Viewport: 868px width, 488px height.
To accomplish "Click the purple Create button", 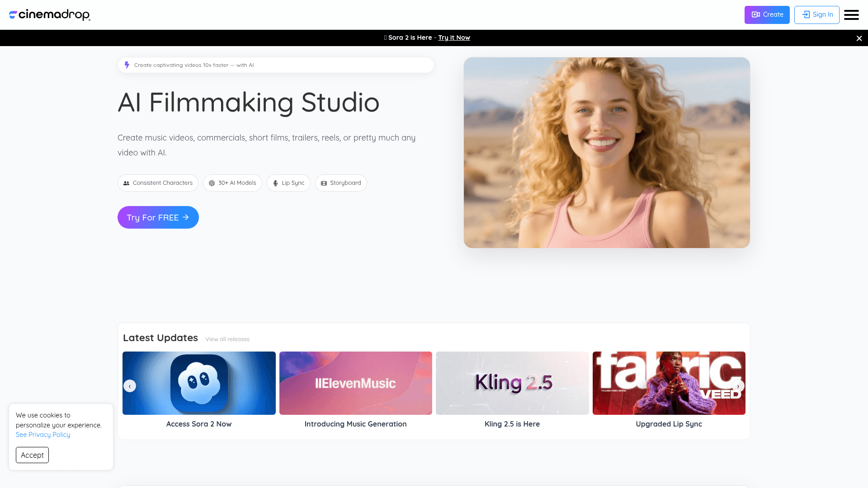I will (767, 15).
